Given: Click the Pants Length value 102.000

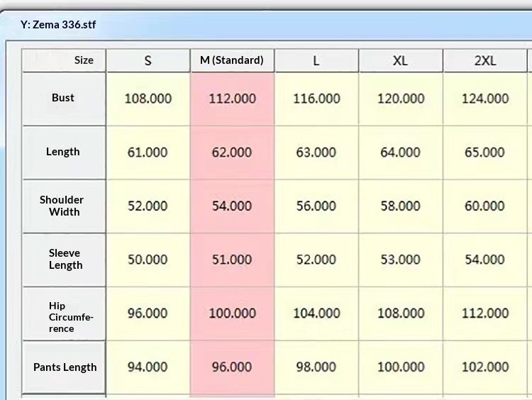Looking at the screenshot, I should [485, 367].
